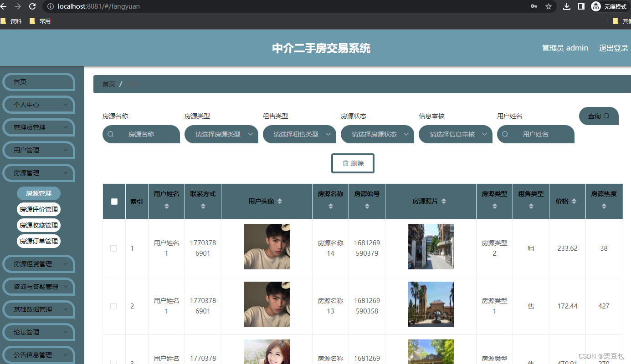
Task: Open the 常用 bookmark folder
Action: [x=40, y=21]
